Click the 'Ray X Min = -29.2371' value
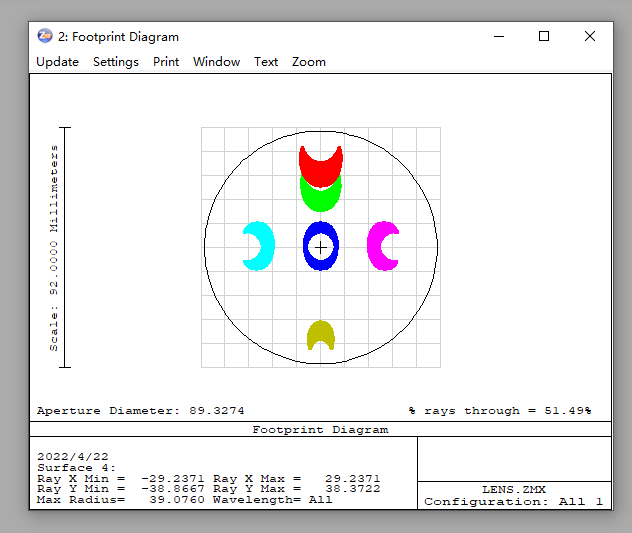The height and width of the screenshot is (533, 632). click(x=121, y=479)
